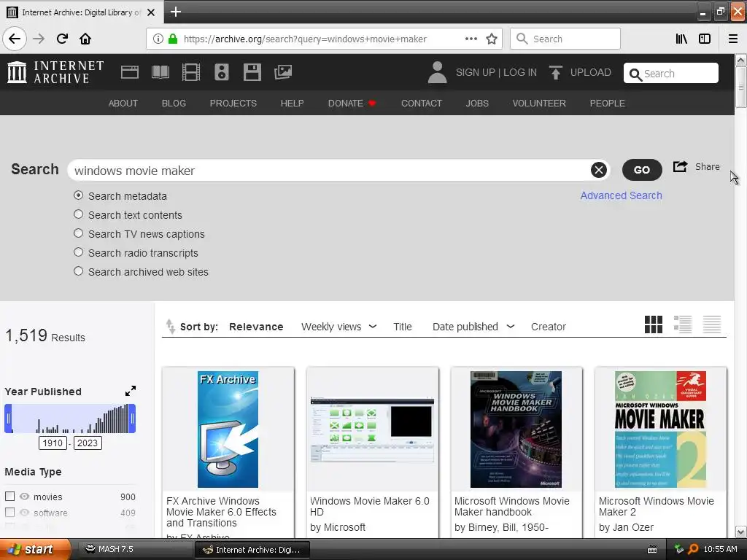Select Search metadata radio button
This screenshot has width=747, height=560.
click(79, 195)
